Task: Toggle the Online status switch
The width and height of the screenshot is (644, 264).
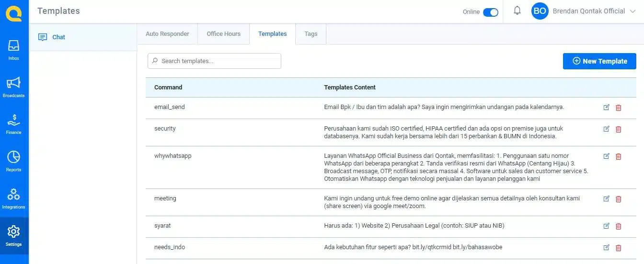Action: click(x=490, y=12)
